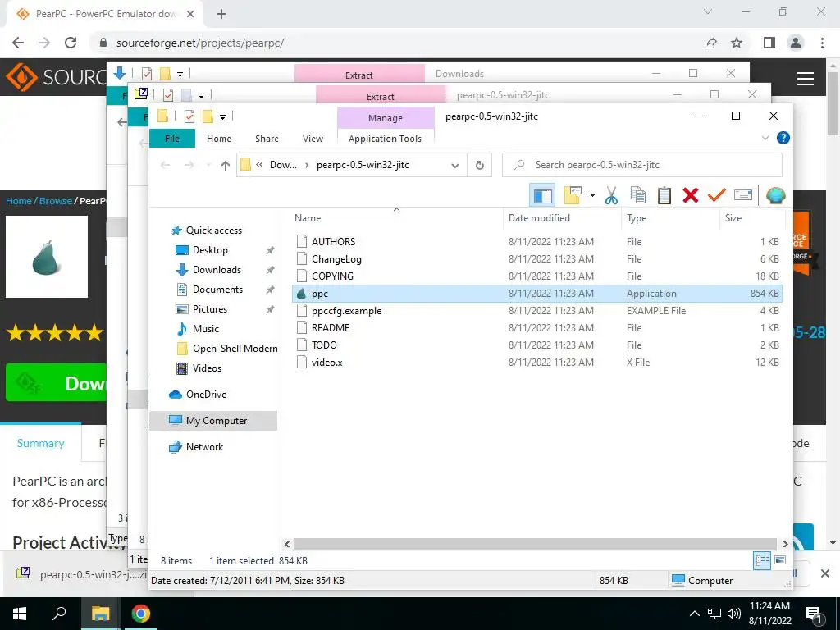Select the ChangeLog file
The height and width of the screenshot is (630, 840).
tap(536, 258)
